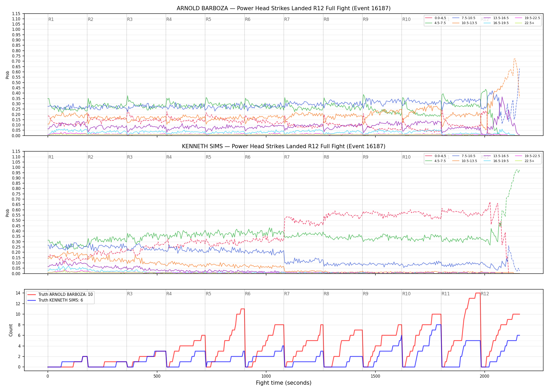
Task: Click R4 round marker in Barboza chart
Action: click(x=169, y=19)
